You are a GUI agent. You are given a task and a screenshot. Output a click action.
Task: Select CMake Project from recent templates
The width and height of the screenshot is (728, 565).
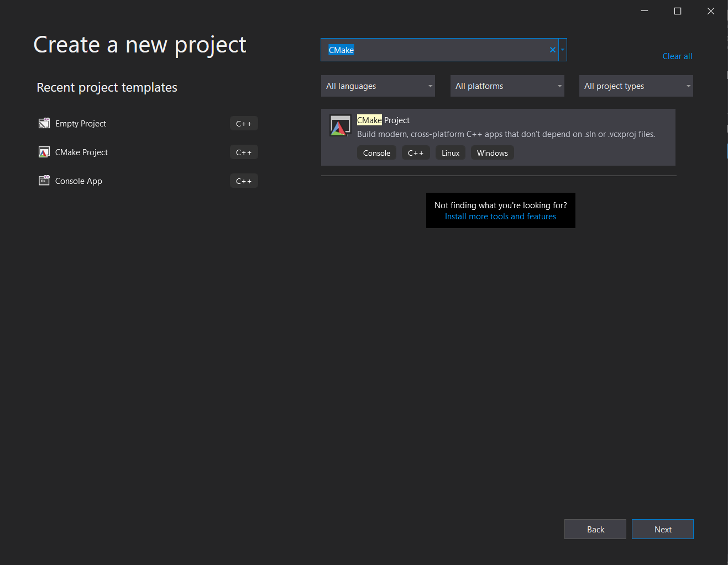(x=81, y=152)
